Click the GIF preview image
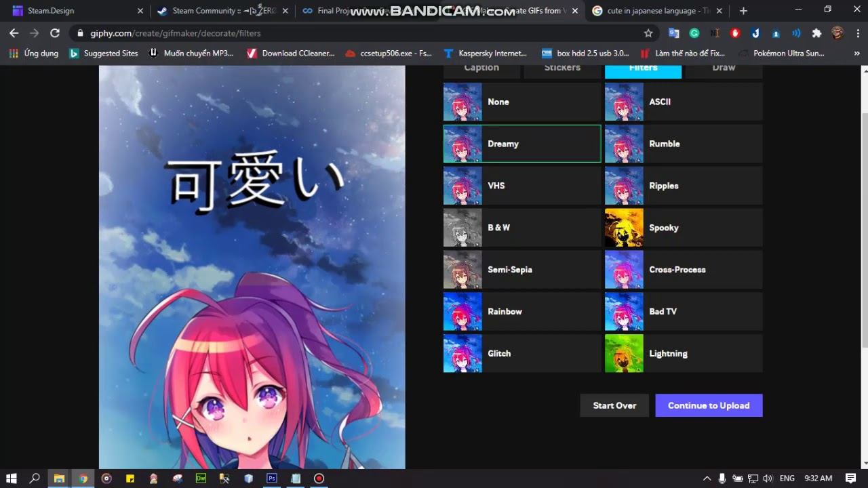 (x=252, y=267)
